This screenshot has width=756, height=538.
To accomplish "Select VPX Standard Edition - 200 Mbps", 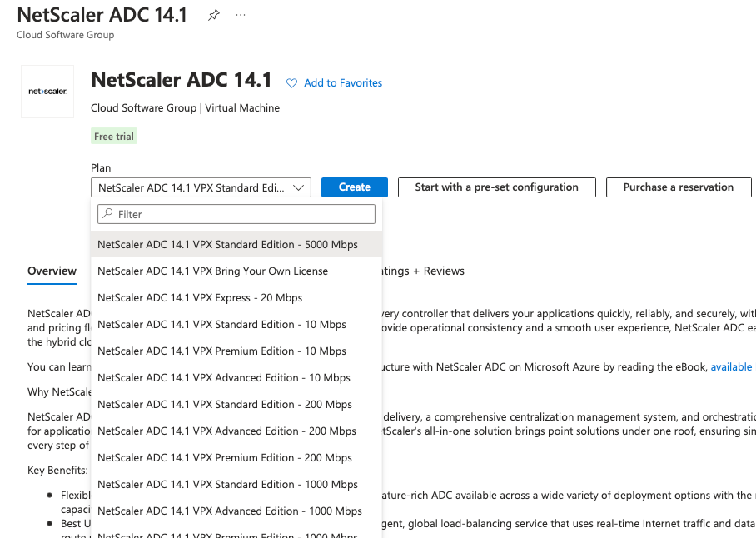I will [236, 405].
